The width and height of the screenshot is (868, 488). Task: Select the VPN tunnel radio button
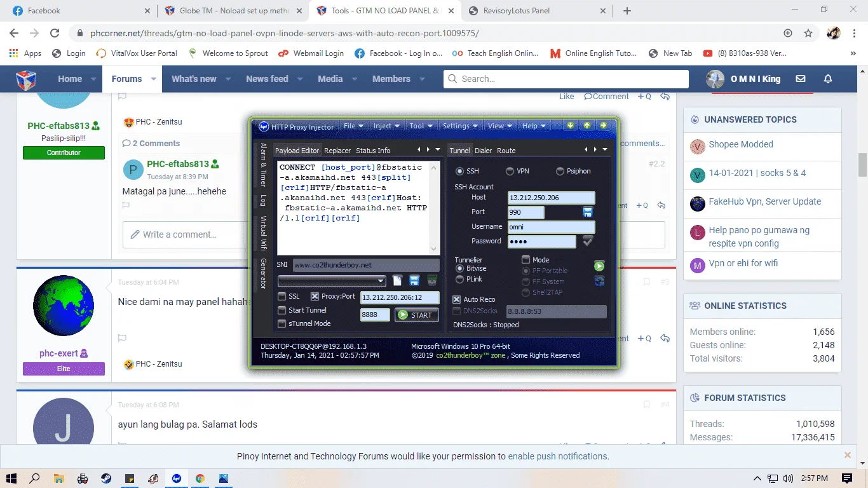pos(510,171)
